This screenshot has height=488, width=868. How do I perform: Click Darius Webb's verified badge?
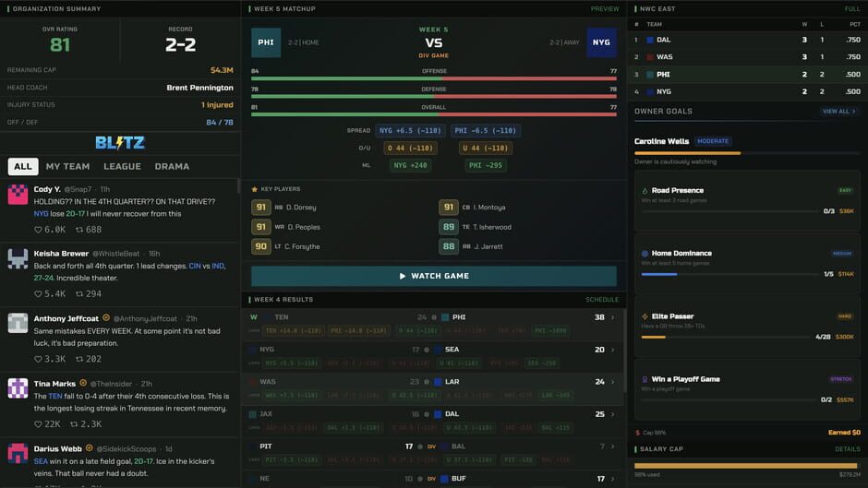(x=90, y=448)
